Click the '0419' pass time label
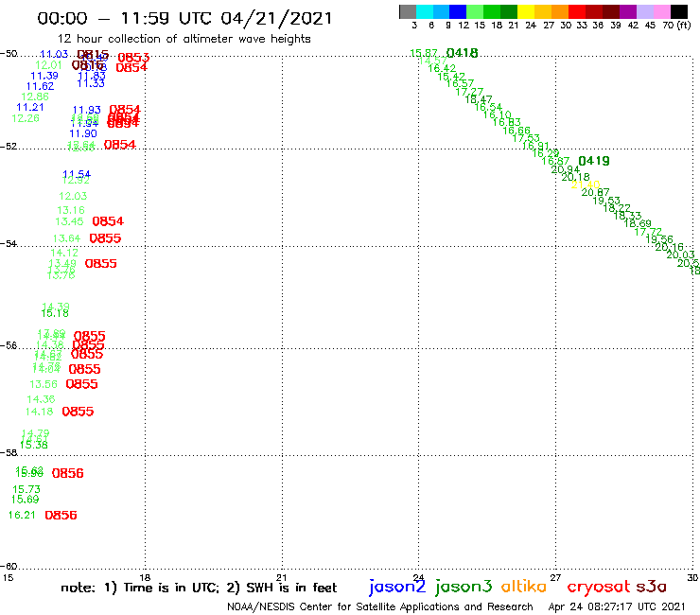Image resolution: width=700 pixels, height=615 pixels. [594, 161]
